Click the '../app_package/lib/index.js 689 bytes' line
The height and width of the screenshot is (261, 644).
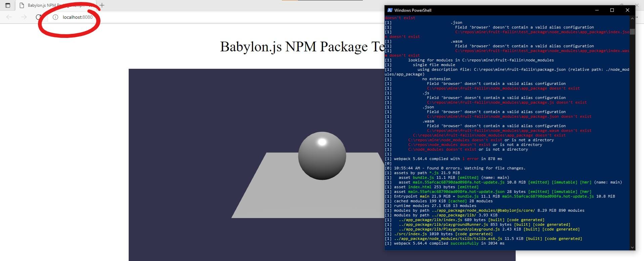[x=465, y=220]
